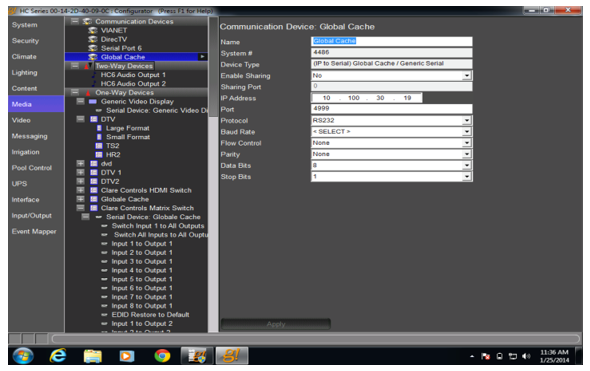The width and height of the screenshot is (590, 371).
Task: Click the Communication Devices group icon
Action: [87, 21]
